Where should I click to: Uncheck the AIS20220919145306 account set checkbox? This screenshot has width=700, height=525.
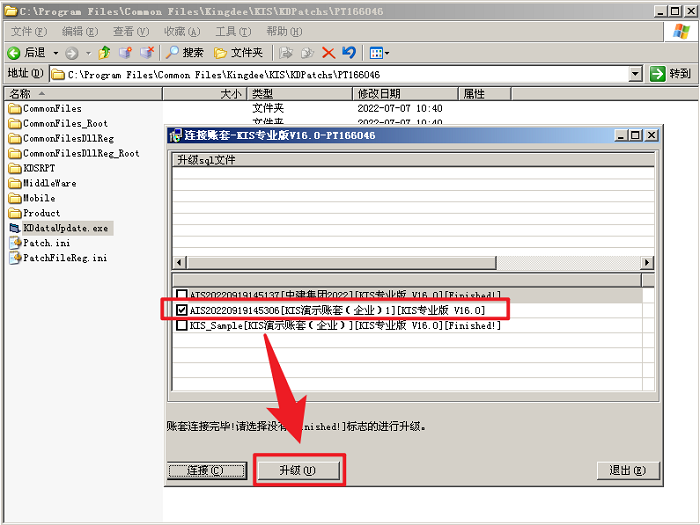pyautogui.click(x=181, y=311)
